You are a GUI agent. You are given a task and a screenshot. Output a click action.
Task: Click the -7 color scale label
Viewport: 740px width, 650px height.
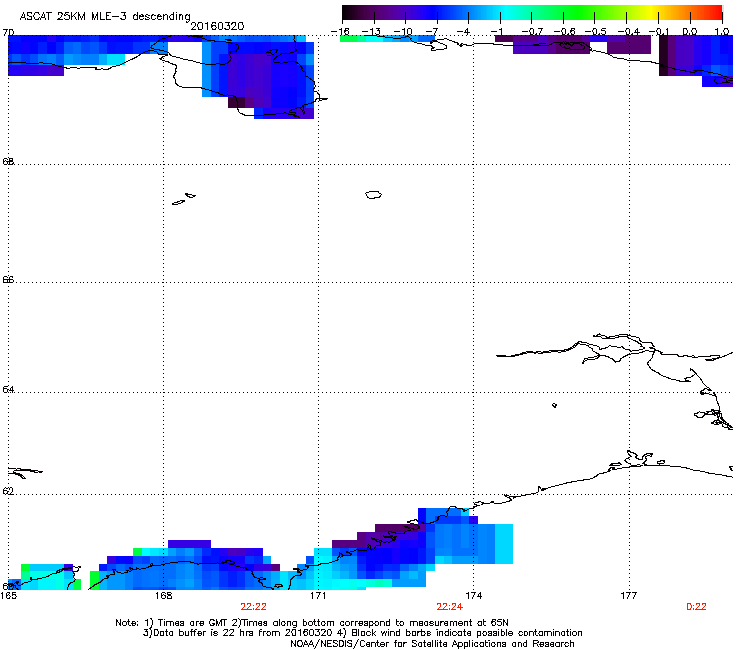click(432, 32)
